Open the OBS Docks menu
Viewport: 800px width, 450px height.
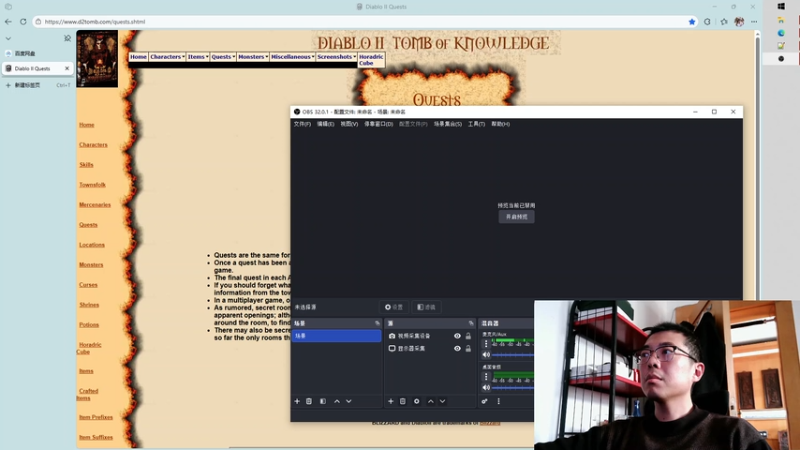(379, 124)
